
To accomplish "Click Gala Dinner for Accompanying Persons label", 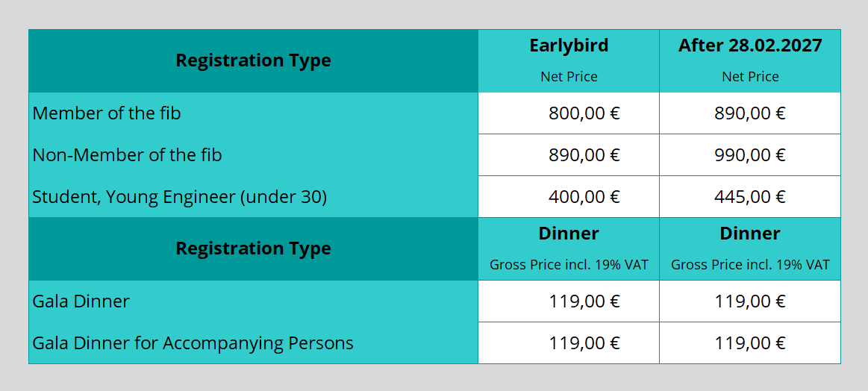I will point(193,342).
